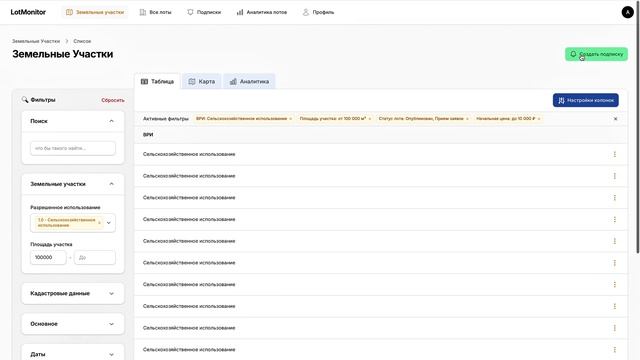Image resolution: width=640 pixels, height=360 pixels.
Task: Switch to the Аналитика view tab
Action: (x=249, y=82)
